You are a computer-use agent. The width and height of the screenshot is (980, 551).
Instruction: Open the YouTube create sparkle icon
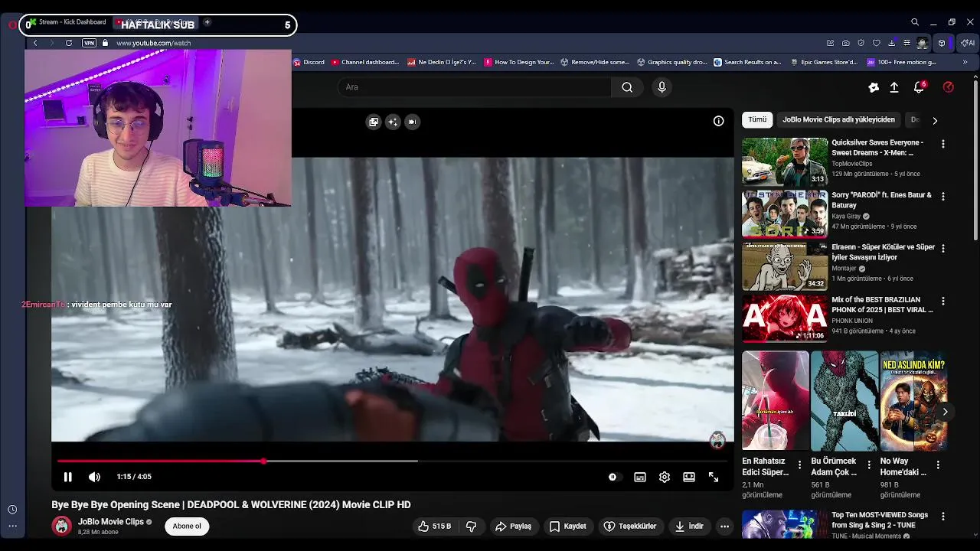click(x=874, y=87)
